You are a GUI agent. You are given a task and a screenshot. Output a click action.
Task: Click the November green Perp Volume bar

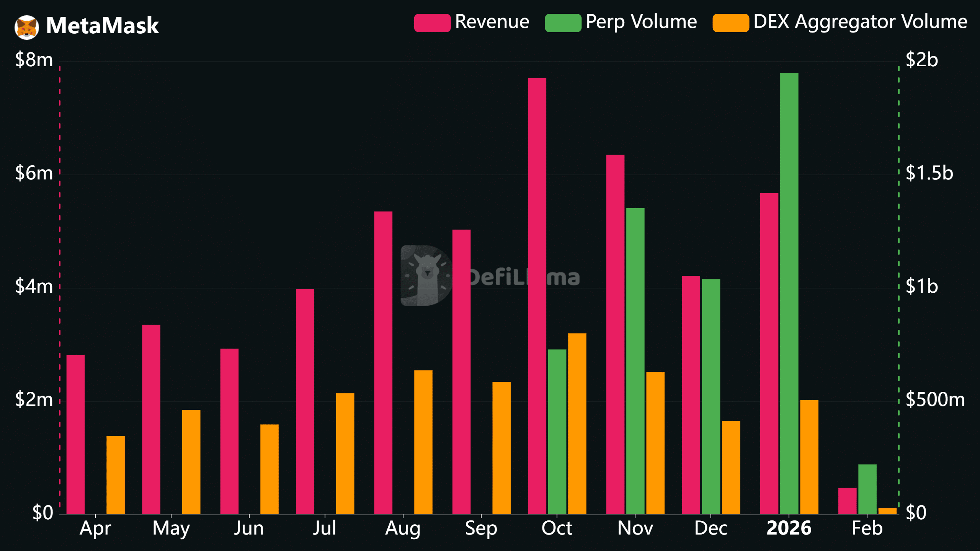pyautogui.click(x=635, y=360)
